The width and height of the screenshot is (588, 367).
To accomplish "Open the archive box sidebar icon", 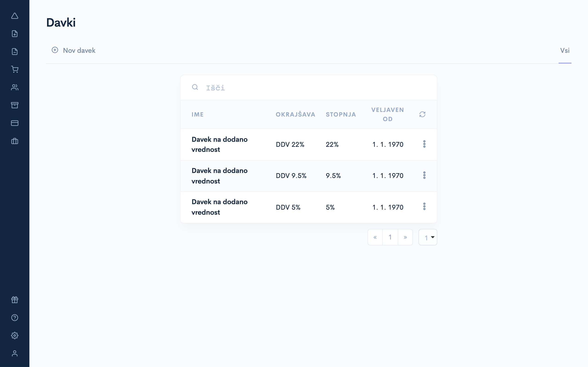I will click(x=14, y=105).
